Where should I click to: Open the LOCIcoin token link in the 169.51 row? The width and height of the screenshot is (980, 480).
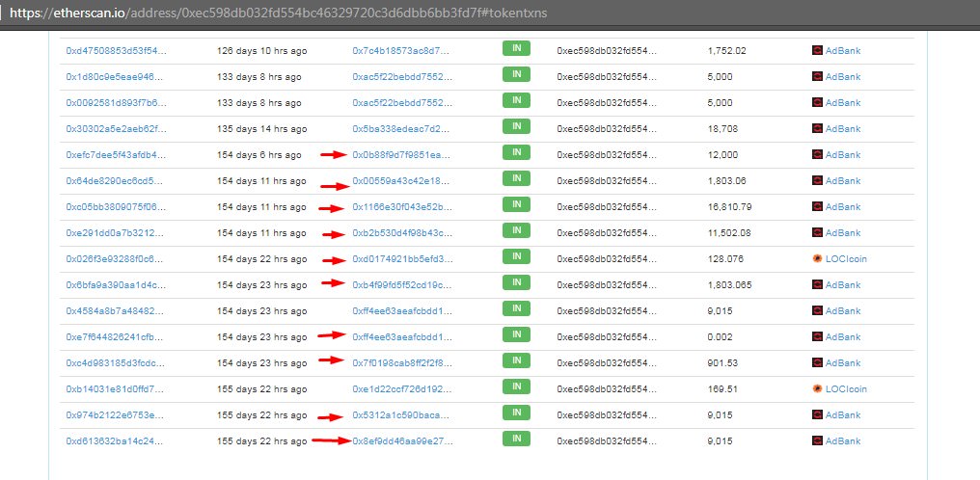[x=846, y=388]
